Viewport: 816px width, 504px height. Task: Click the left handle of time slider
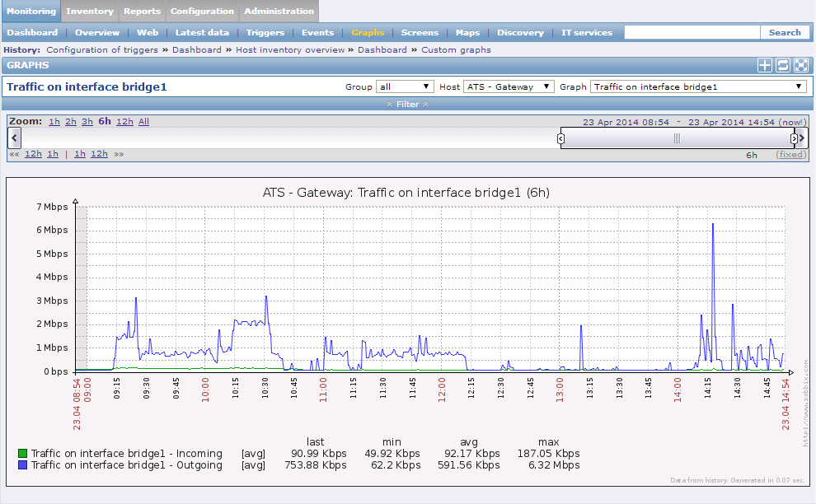tap(560, 138)
